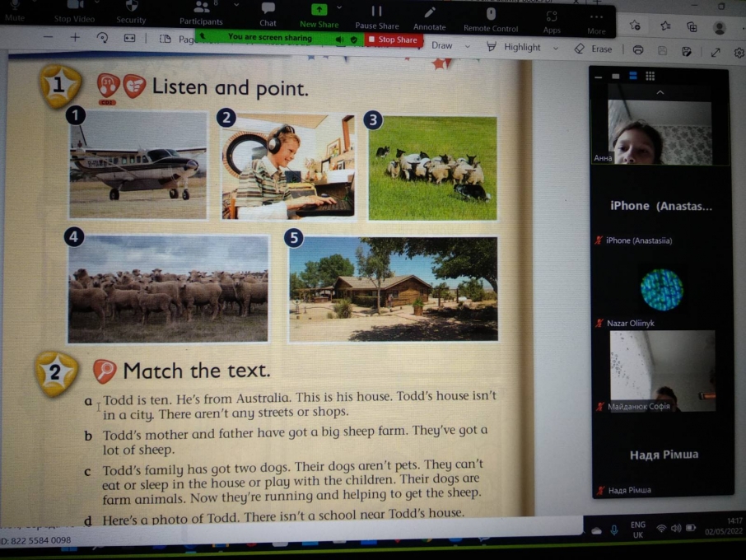Zoom in the PDF with plus

pyautogui.click(x=75, y=38)
